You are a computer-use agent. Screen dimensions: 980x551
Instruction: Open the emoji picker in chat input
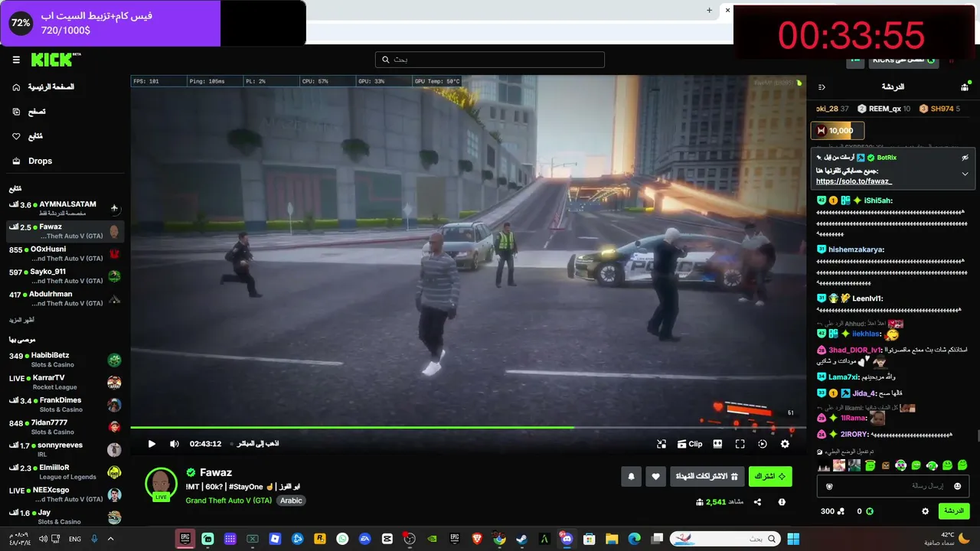[957, 486]
